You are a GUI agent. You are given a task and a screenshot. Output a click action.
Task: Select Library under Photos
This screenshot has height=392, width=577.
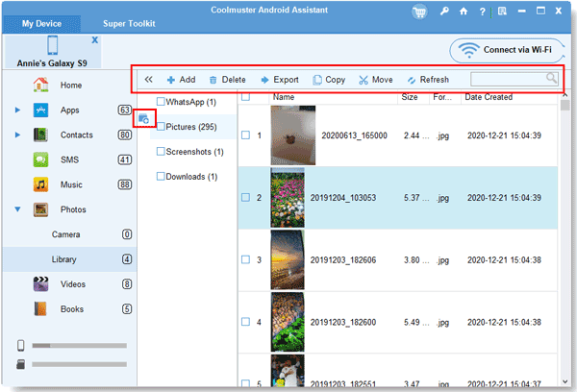pos(63,259)
